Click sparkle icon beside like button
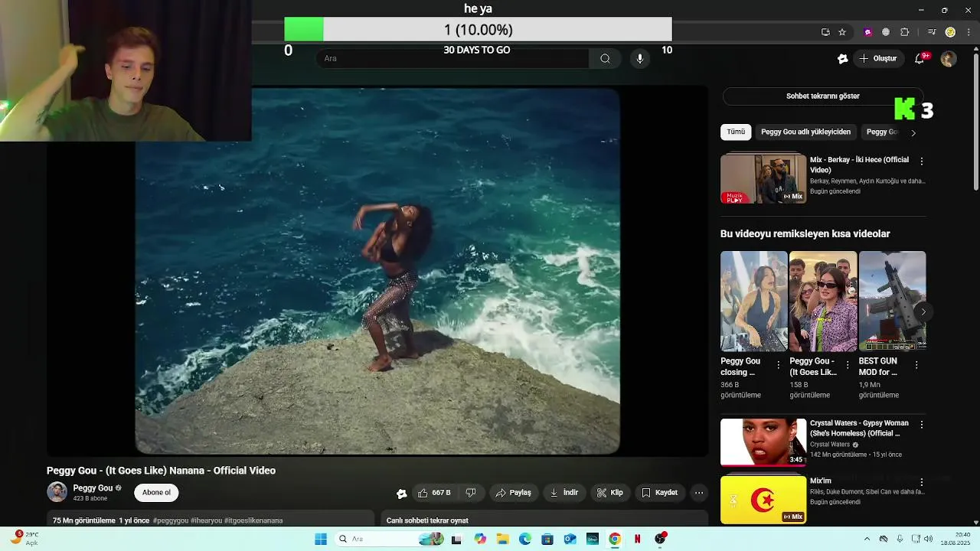 click(401, 494)
